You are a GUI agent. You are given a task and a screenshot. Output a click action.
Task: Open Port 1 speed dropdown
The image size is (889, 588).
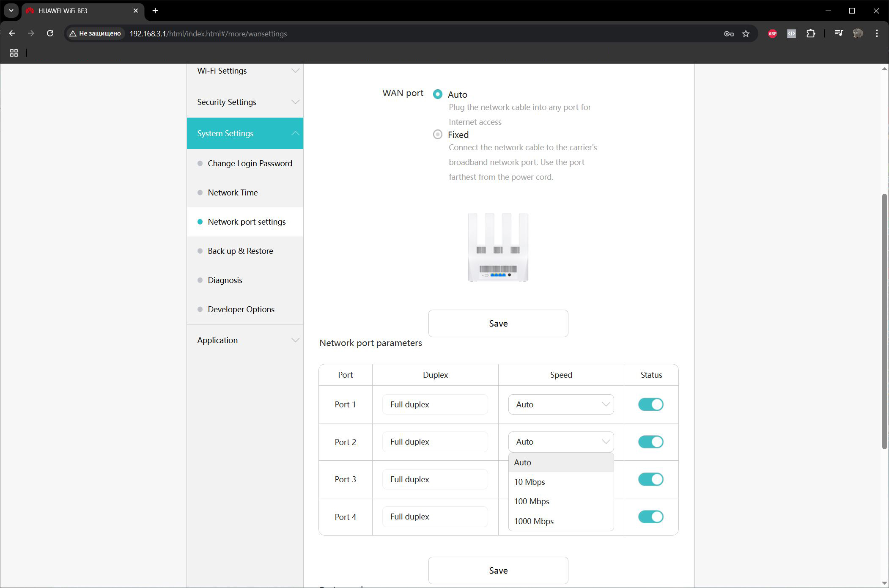point(561,404)
